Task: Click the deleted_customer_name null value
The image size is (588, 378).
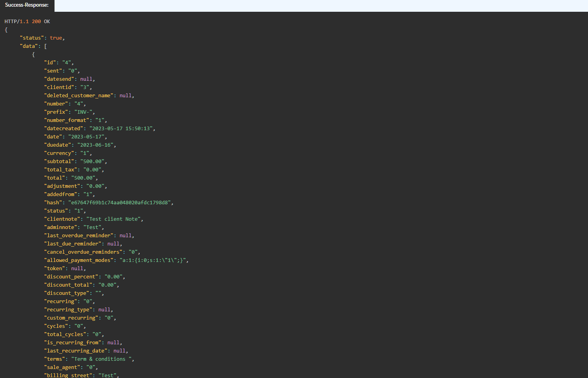Action: coord(126,95)
